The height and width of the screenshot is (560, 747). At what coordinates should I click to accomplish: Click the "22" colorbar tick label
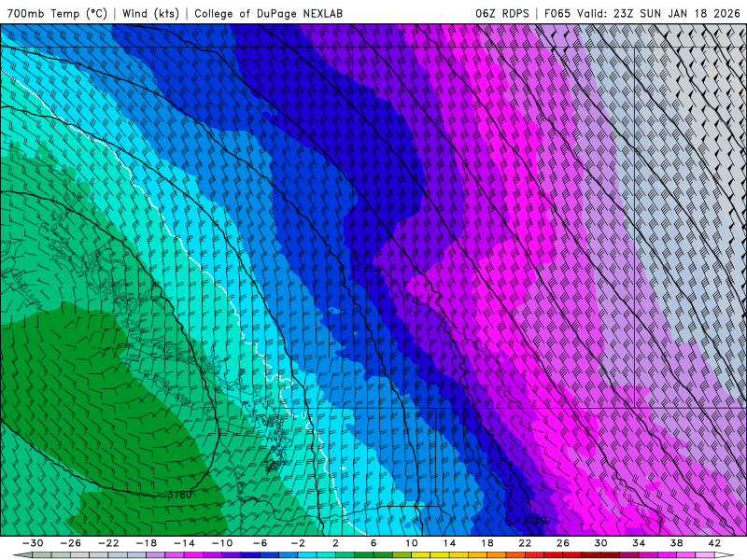525,543
